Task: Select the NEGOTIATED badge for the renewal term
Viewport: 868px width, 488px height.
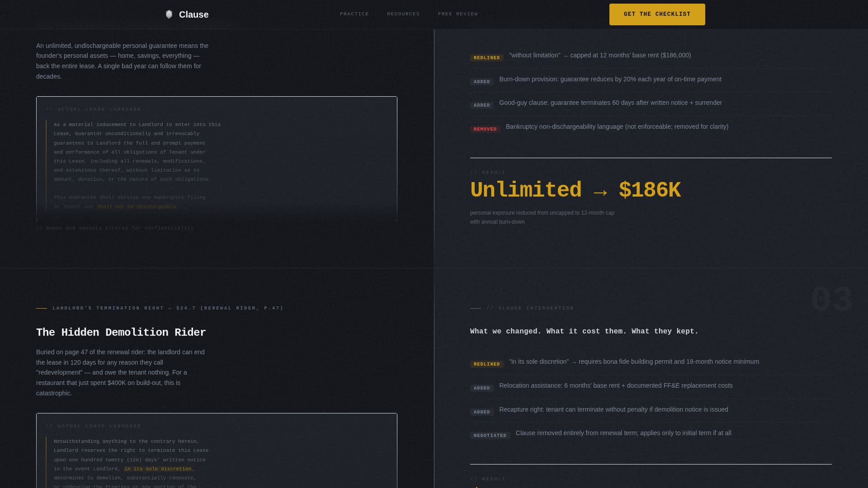Action: pyautogui.click(x=490, y=435)
